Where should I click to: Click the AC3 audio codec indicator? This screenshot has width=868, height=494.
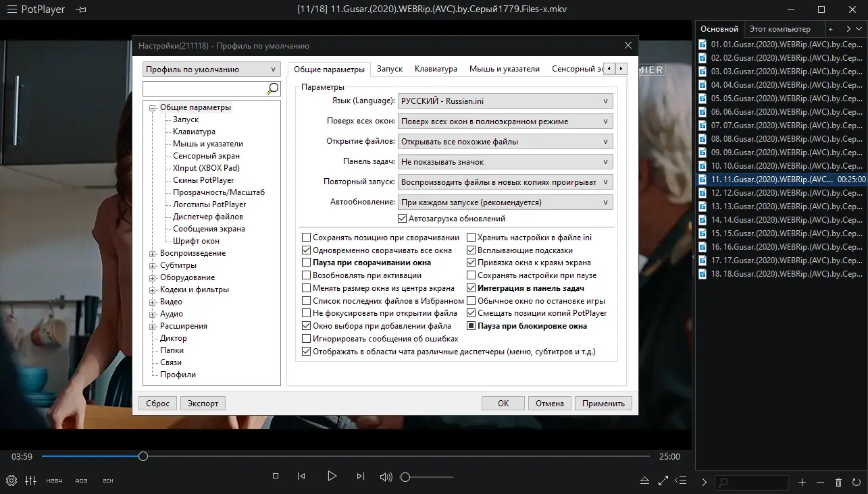pos(82,481)
